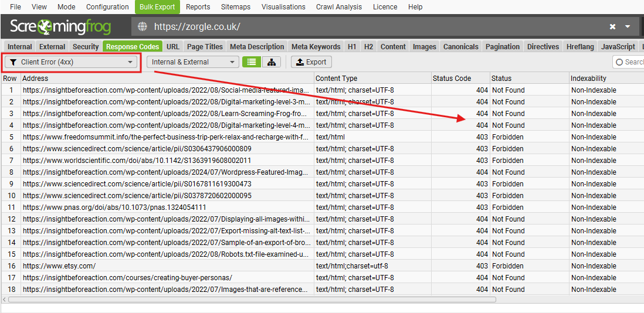Select the Wordpress-Featured-Image address in row 8
The image size is (644, 313).
pos(167,172)
